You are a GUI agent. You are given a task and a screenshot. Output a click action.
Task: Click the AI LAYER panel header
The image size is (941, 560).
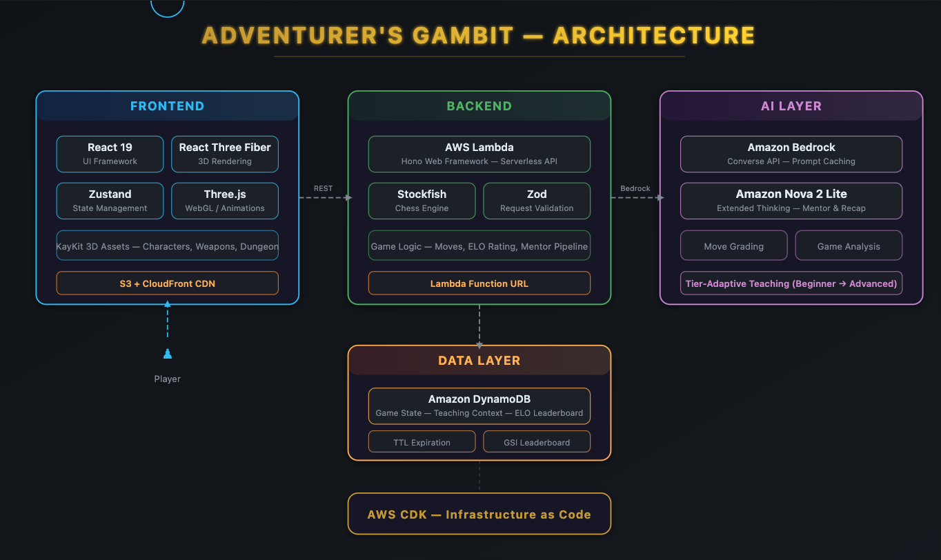791,106
